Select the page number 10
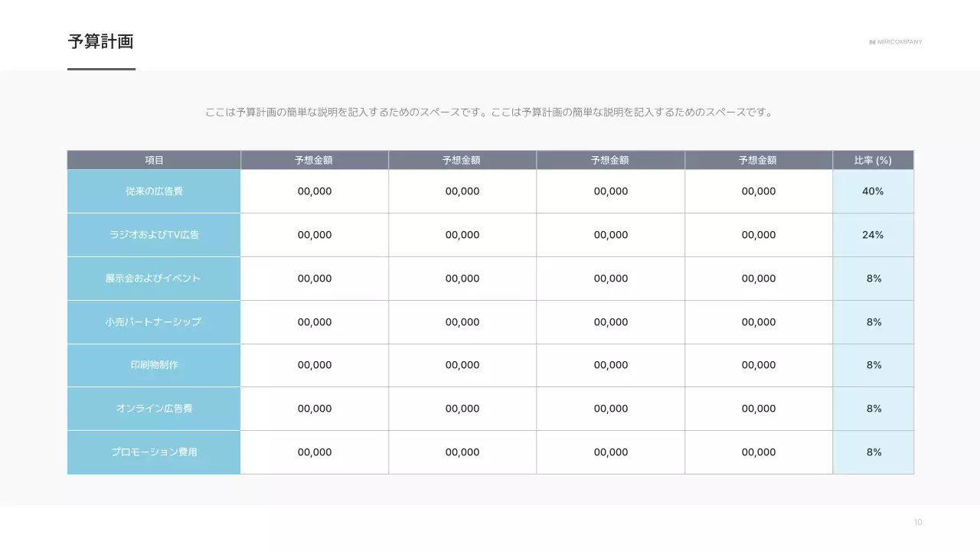The width and height of the screenshot is (980, 551). point(917,521)
